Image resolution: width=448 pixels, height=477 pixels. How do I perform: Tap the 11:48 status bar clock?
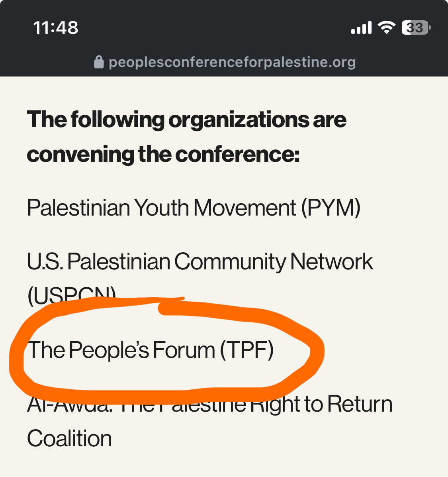pos(56,28)
